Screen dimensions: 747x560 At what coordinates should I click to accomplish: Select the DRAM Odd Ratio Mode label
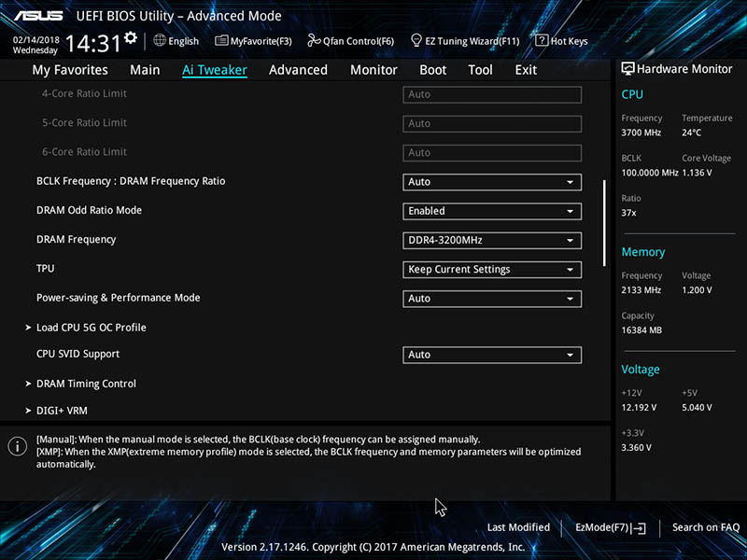tap(89, 210)
